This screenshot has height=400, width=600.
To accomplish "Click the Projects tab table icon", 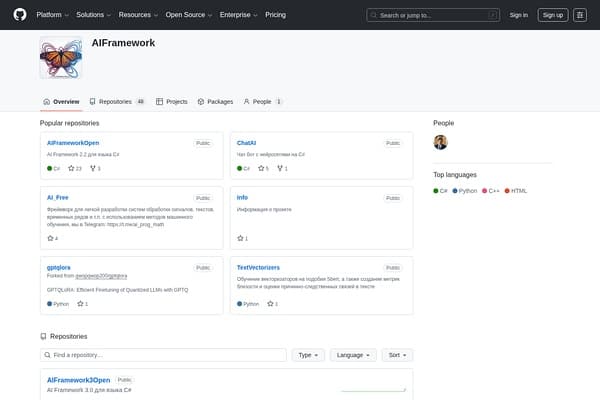I will click(x=160, y=102).
